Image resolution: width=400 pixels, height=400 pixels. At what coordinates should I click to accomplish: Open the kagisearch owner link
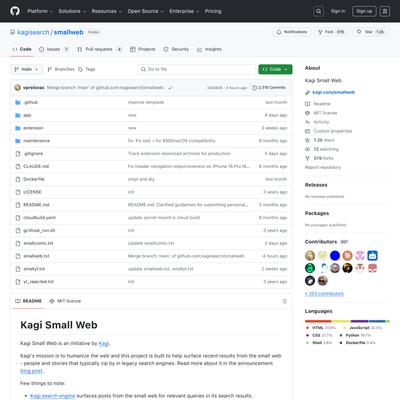point(33,32)
